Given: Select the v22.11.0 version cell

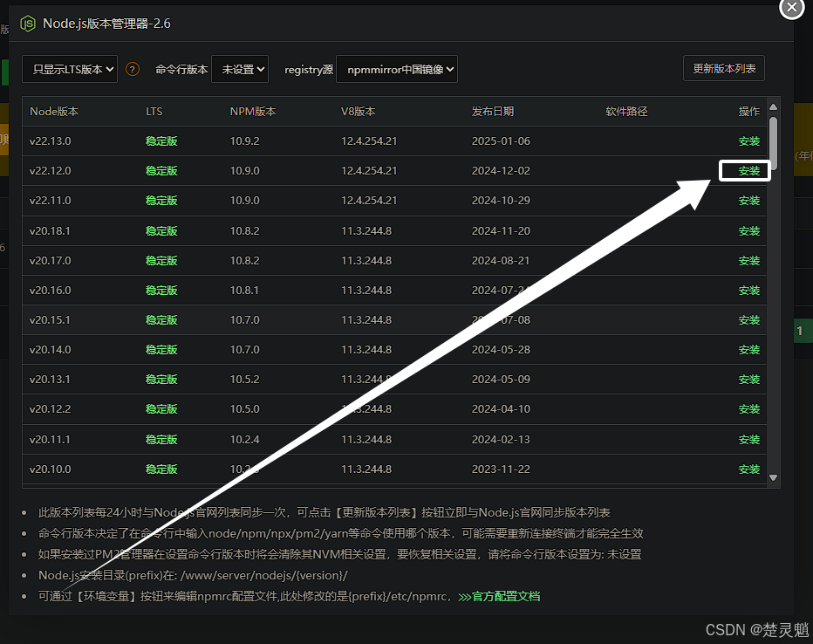Looking at the screenshot, I should [x=51, y=200].
